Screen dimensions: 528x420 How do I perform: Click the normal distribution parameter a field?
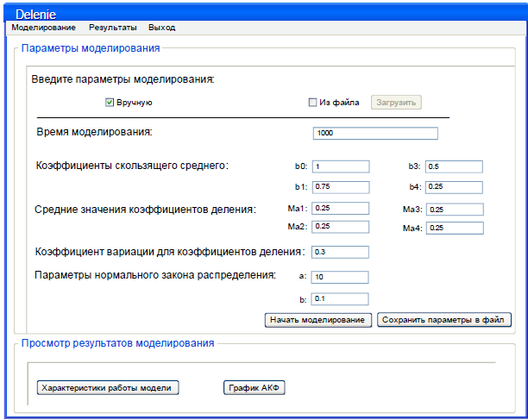(x=340, y=278)
